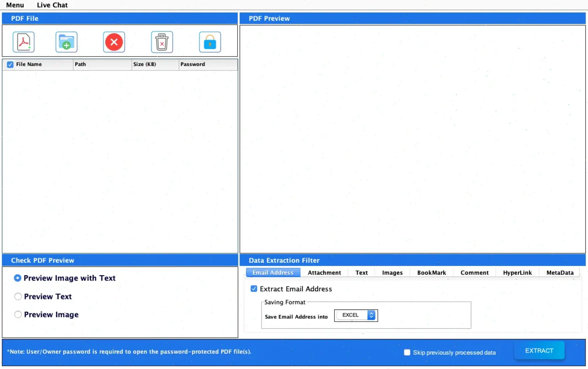This screenshot has height=369, width=588.
Task: Enable Skip previously processed data
Action: 407,353
